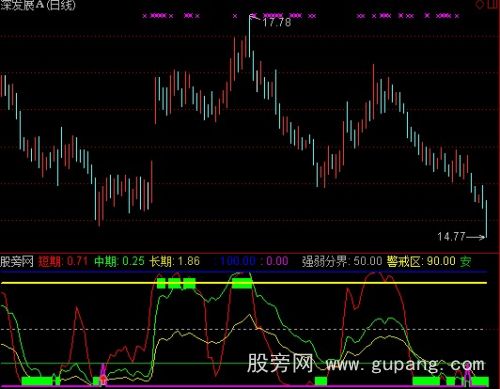Click the yellow 90 warning line in indicator panel
This screenshot has width=500, height=389.
point(244,283)
